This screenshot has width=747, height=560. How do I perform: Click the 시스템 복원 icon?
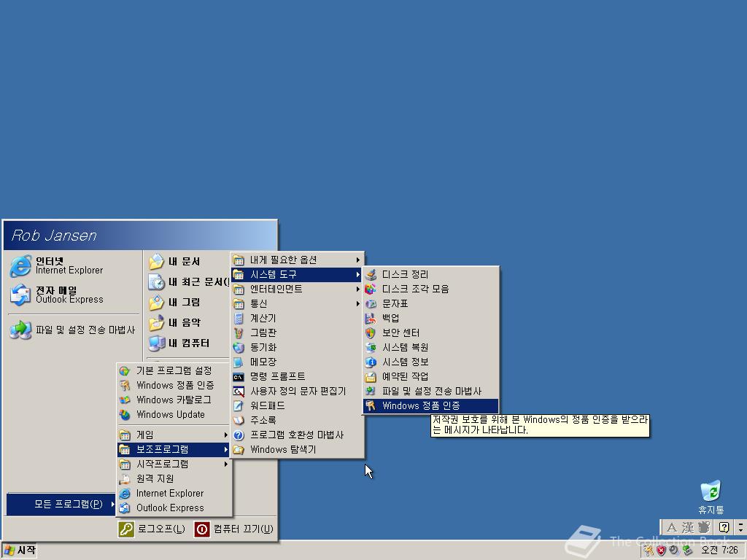tap(371, 348)
